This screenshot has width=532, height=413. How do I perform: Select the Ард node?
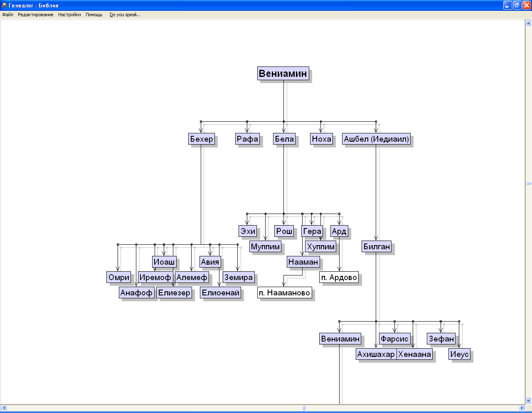(x=339, y=231)
